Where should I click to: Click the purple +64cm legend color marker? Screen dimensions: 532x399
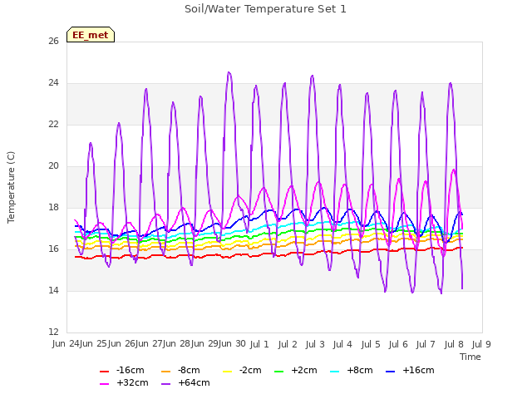click(x=165, y=384)
